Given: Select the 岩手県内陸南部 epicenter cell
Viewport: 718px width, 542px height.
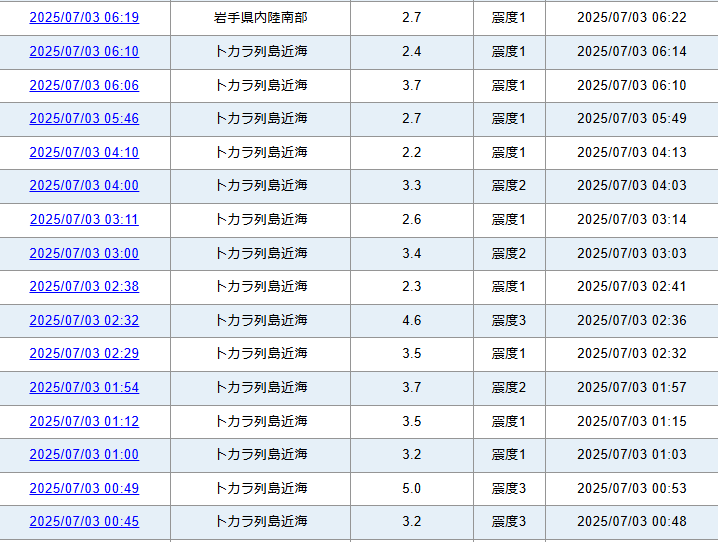Looking at the screenshot, I should tap(261, 17).
